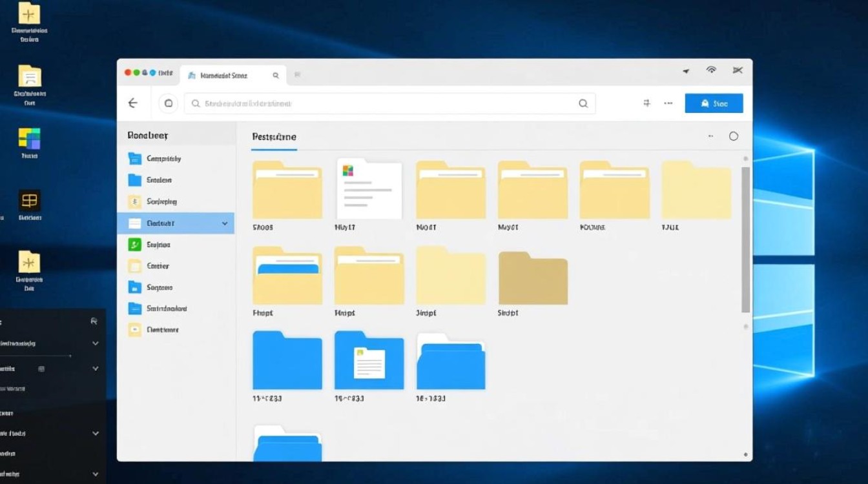Toggle the circle option at content header right
This screenshot has height=484, width=868.
point(733,136)
